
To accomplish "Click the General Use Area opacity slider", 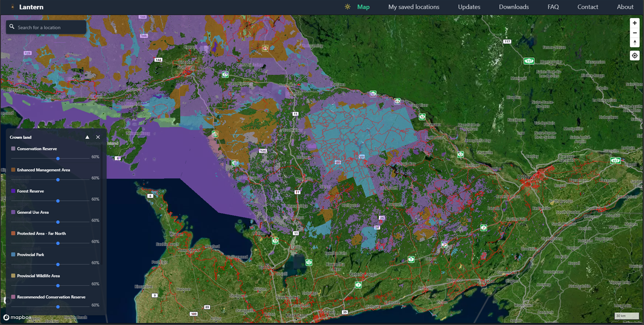I will (58, 222).
